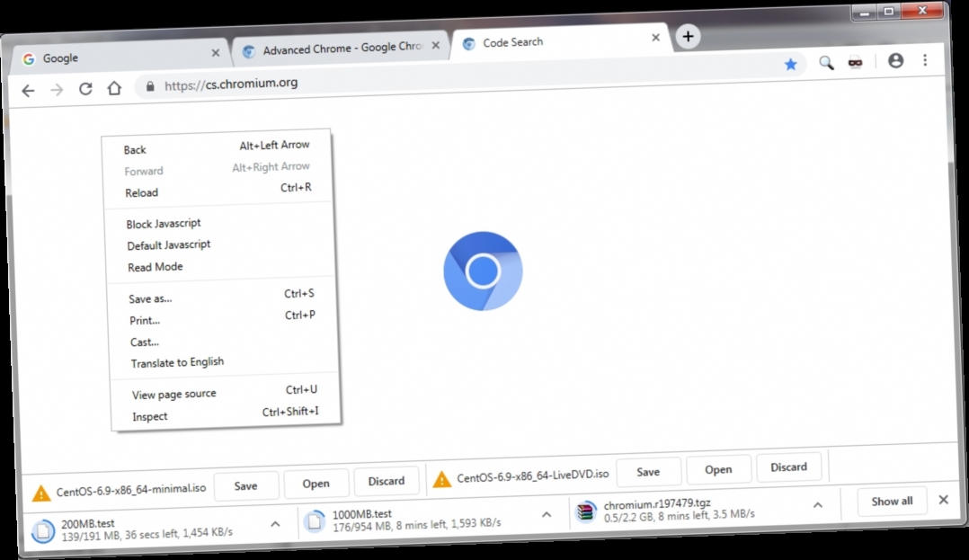
Task: Discard the CentOS LiveDVD iso download
Action: coord(788,467)
